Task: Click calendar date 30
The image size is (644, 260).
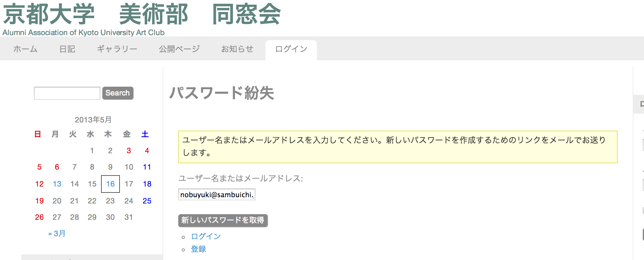Action: (x=110, y=217)
